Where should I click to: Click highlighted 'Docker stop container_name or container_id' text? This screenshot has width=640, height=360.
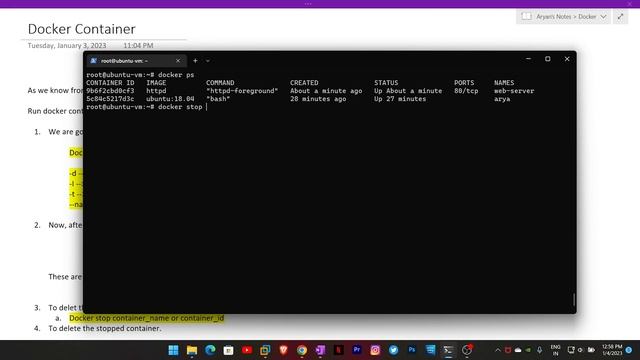pyautogui.click(x=146, y=318)
